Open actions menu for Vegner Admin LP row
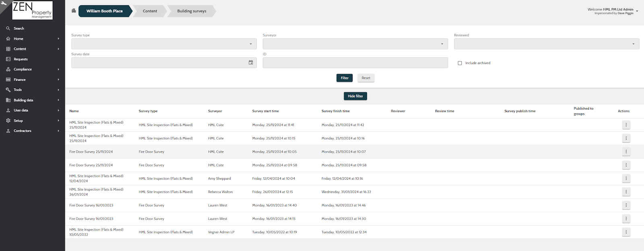 [x=626, y=232]
